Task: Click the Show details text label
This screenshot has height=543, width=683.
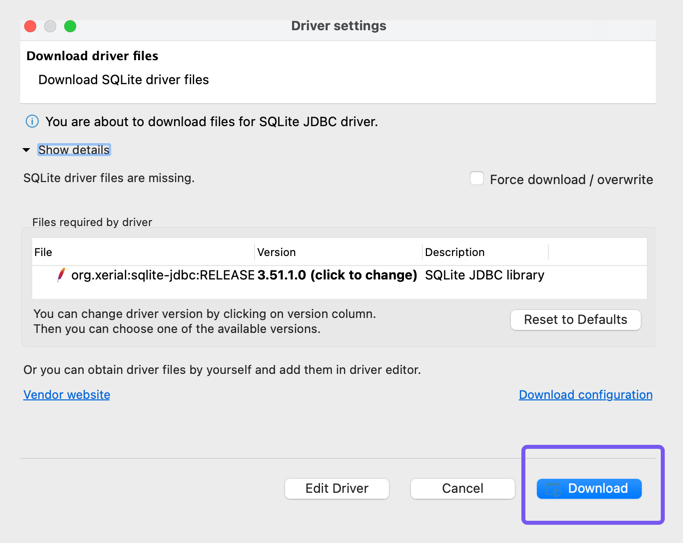Action: (74, 150)
